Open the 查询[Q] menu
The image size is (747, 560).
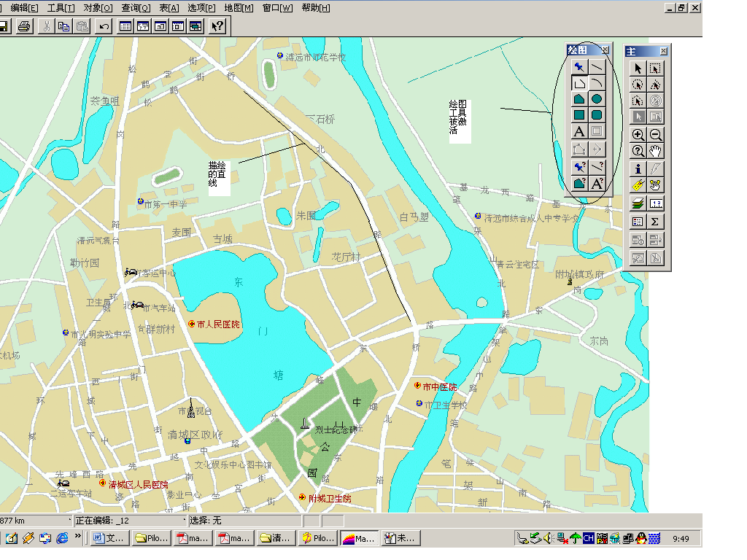(136, 7)
